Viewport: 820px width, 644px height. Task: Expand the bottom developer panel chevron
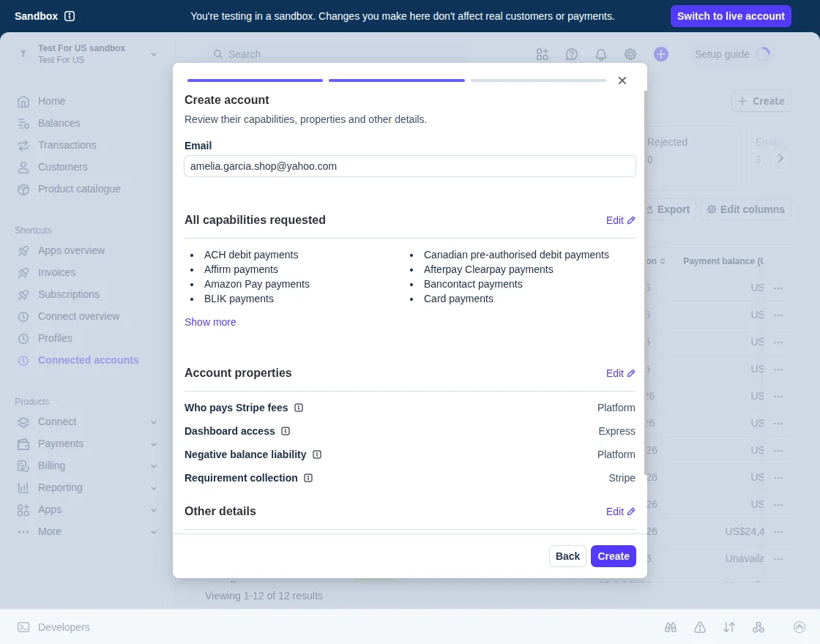(799, 627)
